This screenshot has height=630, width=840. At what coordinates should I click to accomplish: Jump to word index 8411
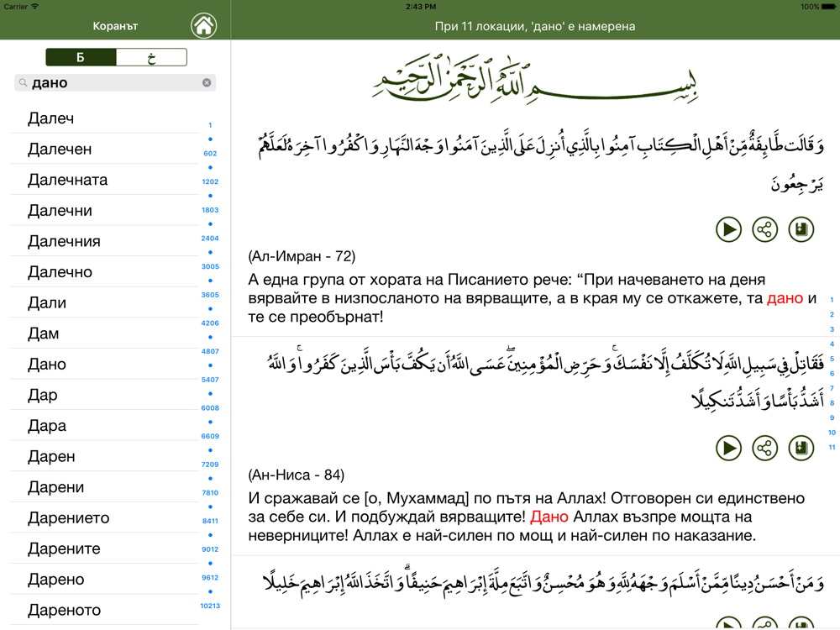pos(210,521)
